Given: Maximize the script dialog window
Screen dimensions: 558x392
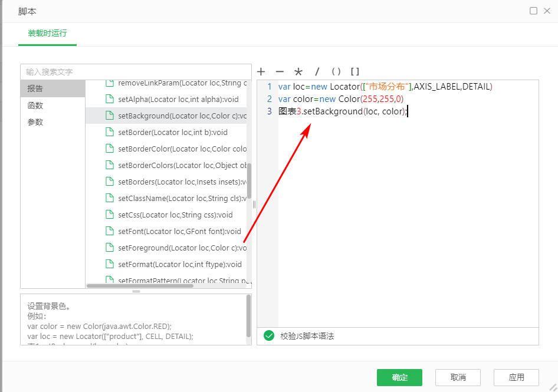Looking at the screenshot, I should [534, 11].
